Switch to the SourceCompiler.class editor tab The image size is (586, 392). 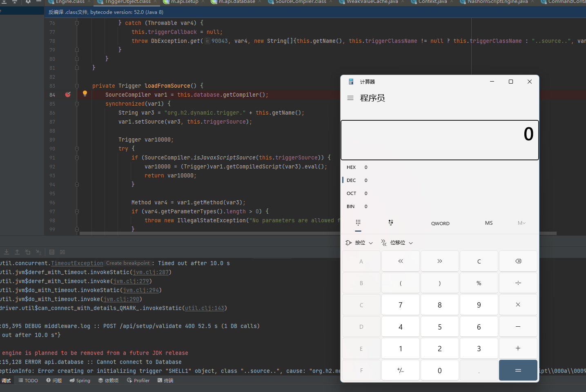[301, 2]
